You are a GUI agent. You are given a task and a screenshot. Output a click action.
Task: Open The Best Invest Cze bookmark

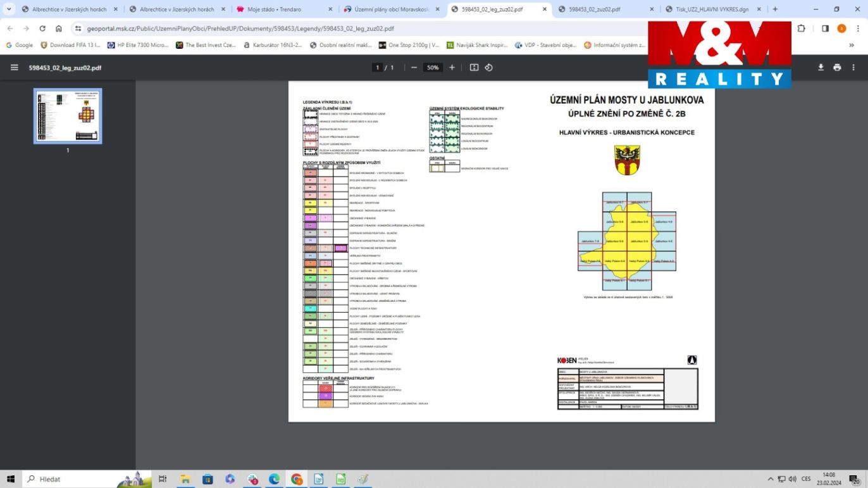pyautogui.click(x=206, y=46)
